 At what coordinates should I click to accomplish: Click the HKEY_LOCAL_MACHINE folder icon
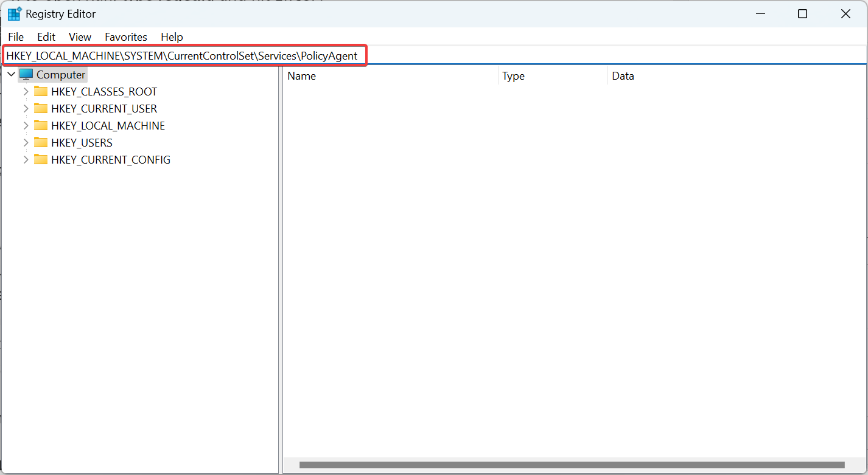pos(41,126)
